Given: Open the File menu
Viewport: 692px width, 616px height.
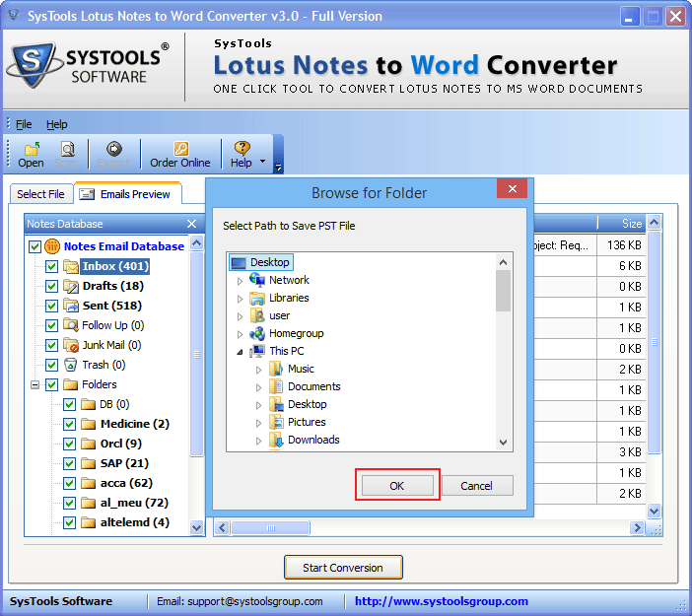Looking at the screenshot, I should (24, 124).
